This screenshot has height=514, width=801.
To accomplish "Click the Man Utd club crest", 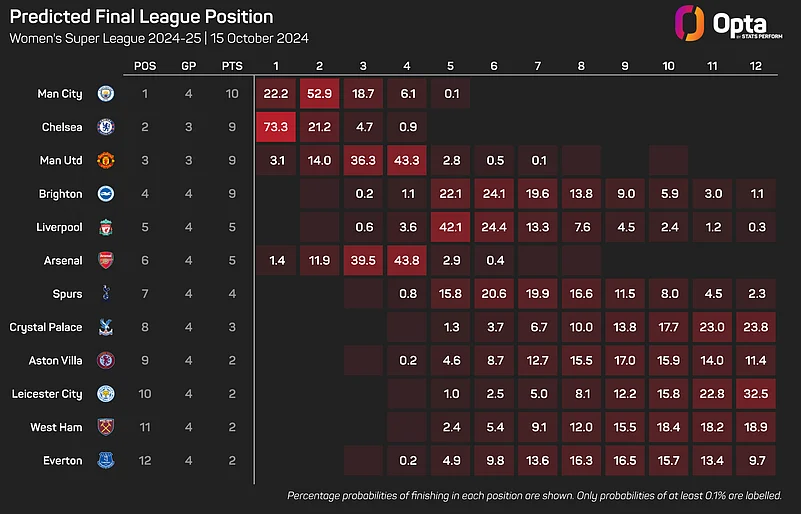I will [105, 161].
